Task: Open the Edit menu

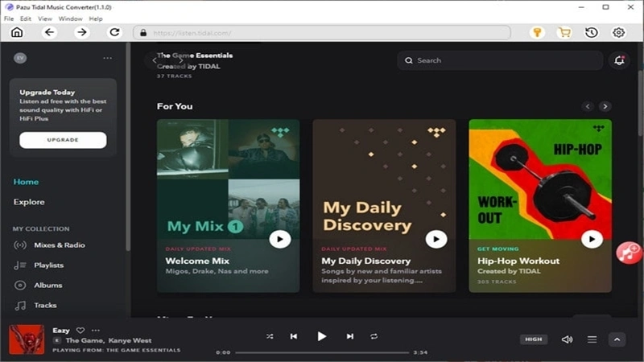Action: [x=26, y=19]
